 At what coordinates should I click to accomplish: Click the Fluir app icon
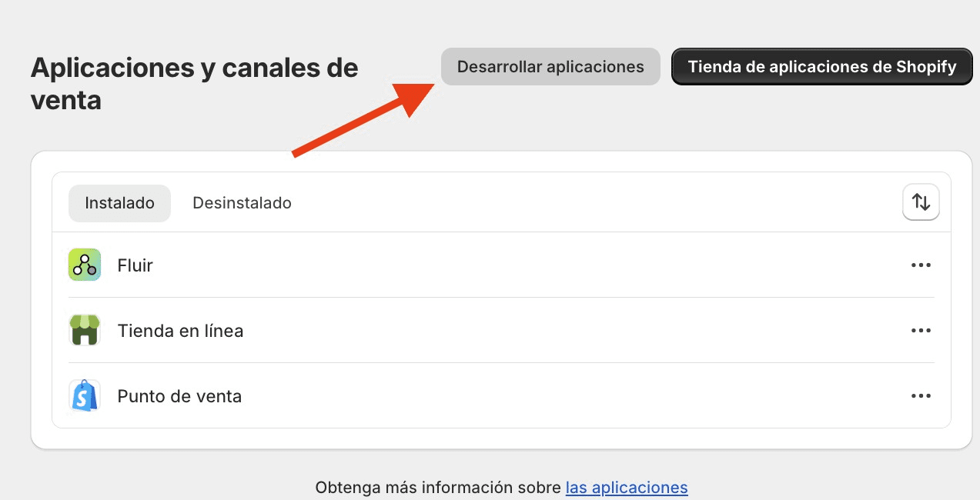[84, 264]
